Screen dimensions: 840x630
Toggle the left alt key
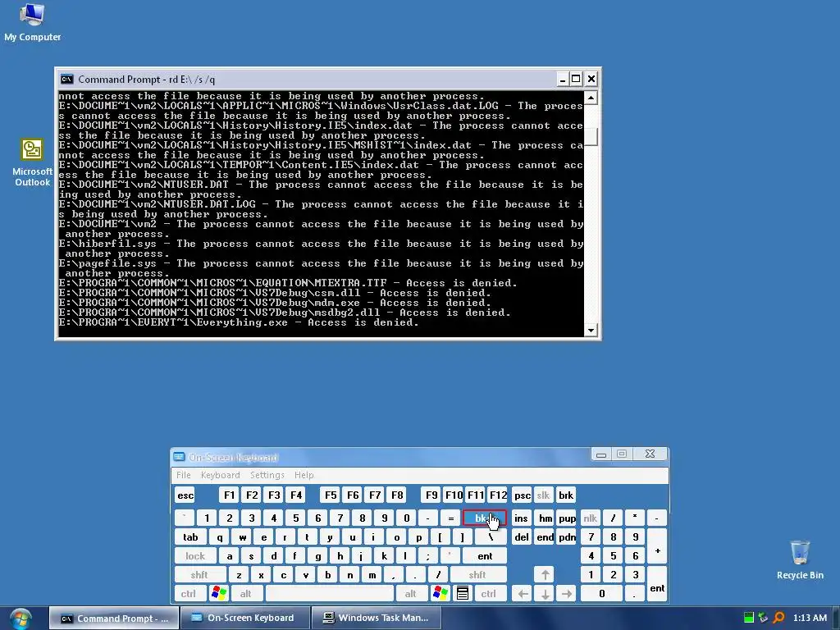coord(246,594)
